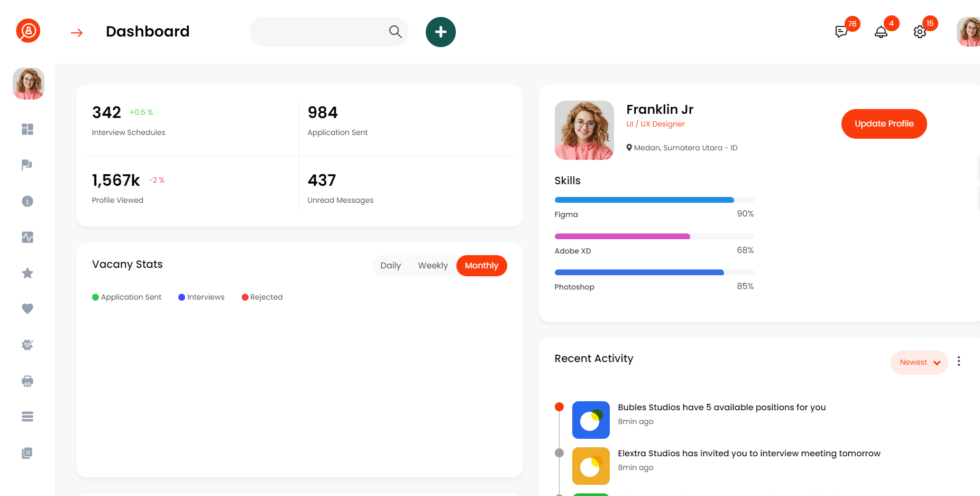Open the heart sidebar icon
Image resolution: width=980 pixels, height=496 pixels.
coord(28,309)
